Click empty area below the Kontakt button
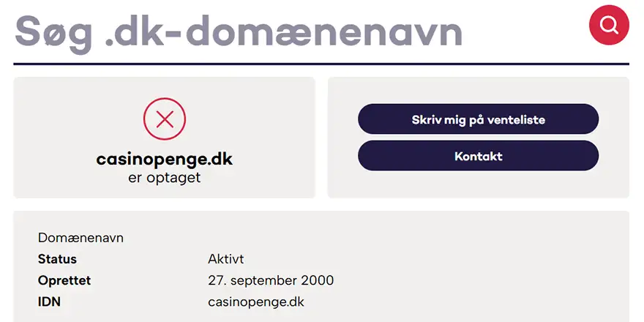 point(478,184)
